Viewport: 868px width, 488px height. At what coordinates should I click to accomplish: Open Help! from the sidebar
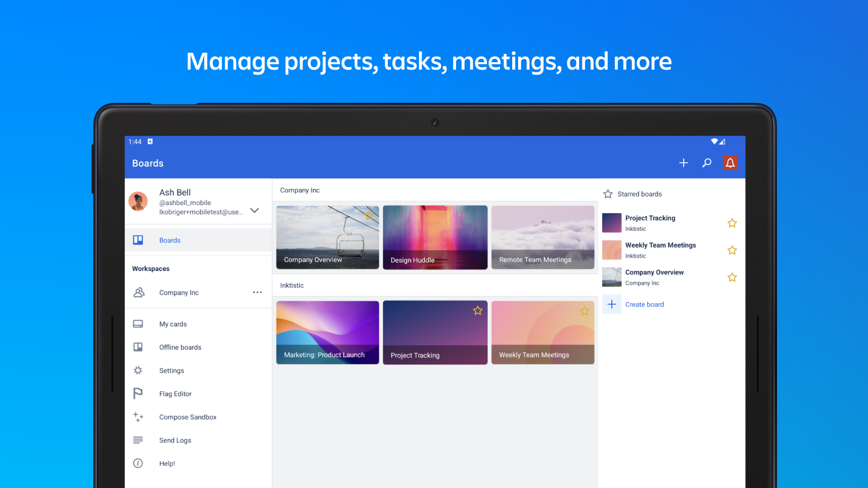coord(167,463)
